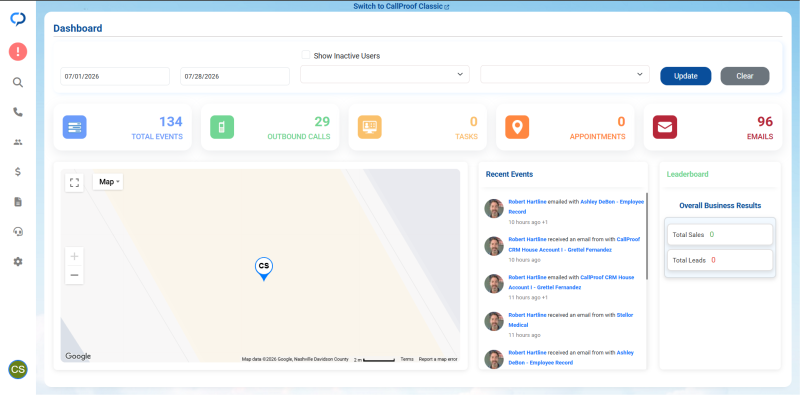Viewport: 800px width, 395px height.
Task: Click the 96 Emails value
Action: point(765,121)
